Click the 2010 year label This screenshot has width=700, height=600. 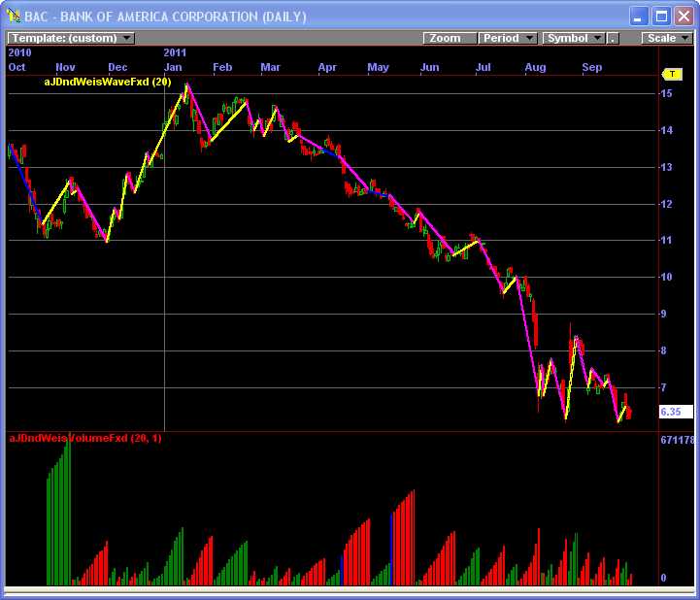coord(19,52)
